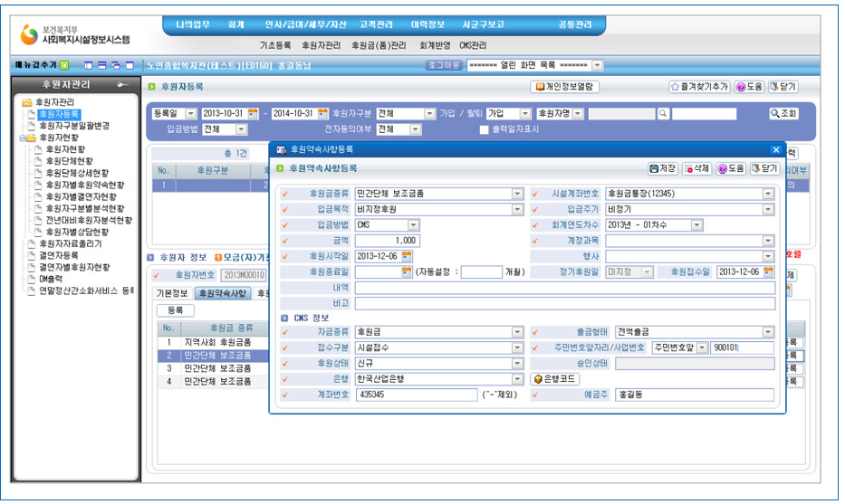Open 후원자구분 dropdown set to 전체
Viewport: 845px width, 504px height.
(x=429, y=114)
